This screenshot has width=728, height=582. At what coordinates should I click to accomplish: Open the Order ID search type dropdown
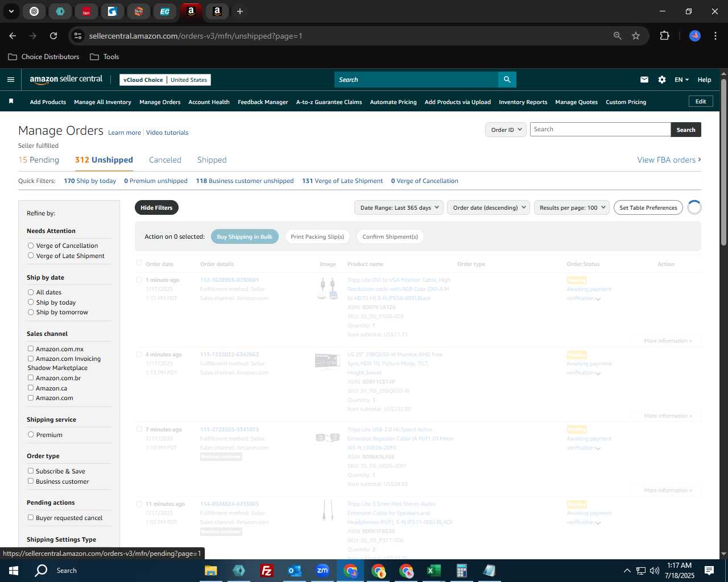click(x=506, y=130)
